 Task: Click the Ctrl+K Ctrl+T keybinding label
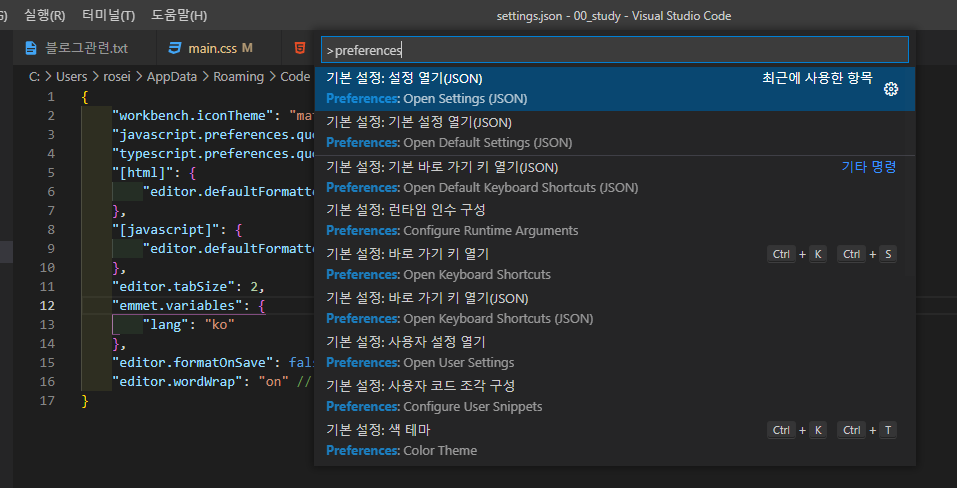coord(832,431)
